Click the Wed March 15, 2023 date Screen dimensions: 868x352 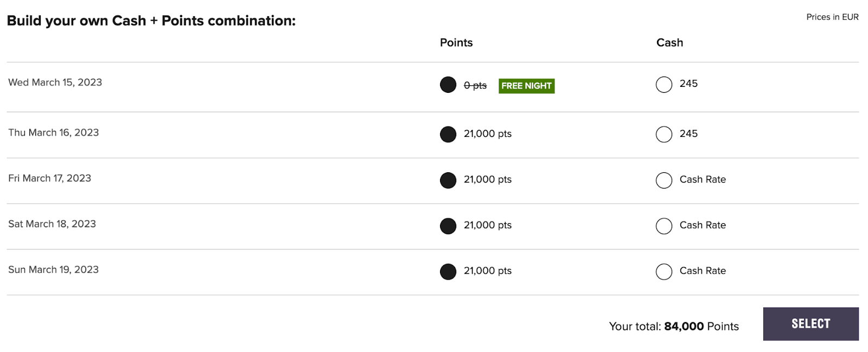click(x=55, y=83)
